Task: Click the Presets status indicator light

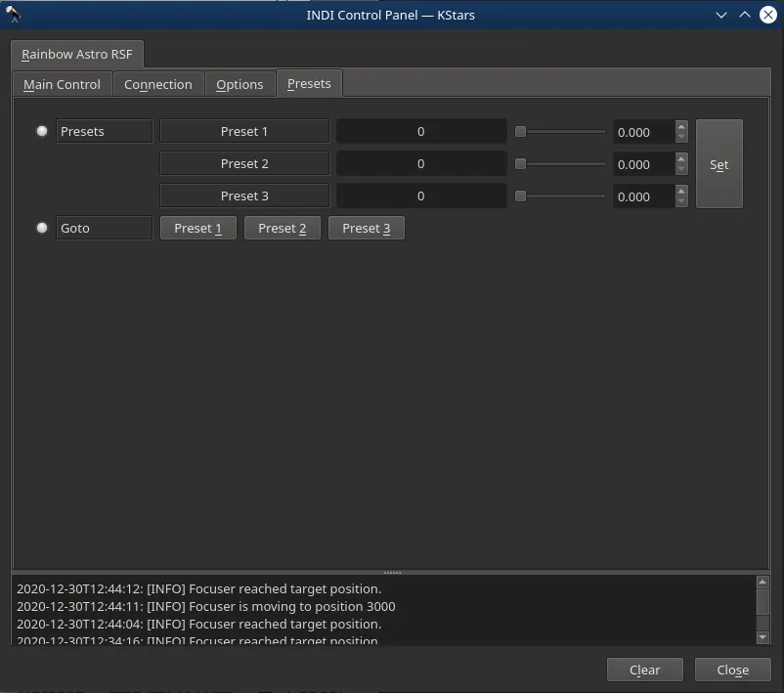Action: (42, 131)
